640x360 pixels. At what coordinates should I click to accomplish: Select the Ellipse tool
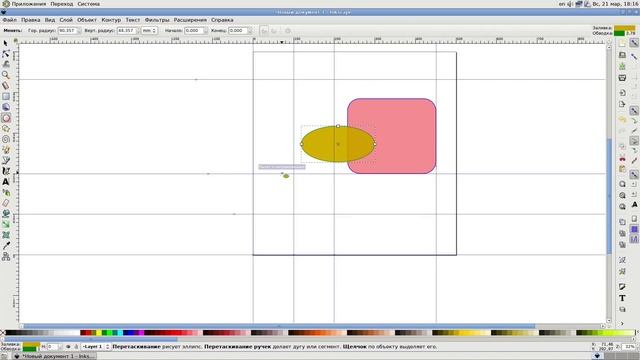click(6, 118)
